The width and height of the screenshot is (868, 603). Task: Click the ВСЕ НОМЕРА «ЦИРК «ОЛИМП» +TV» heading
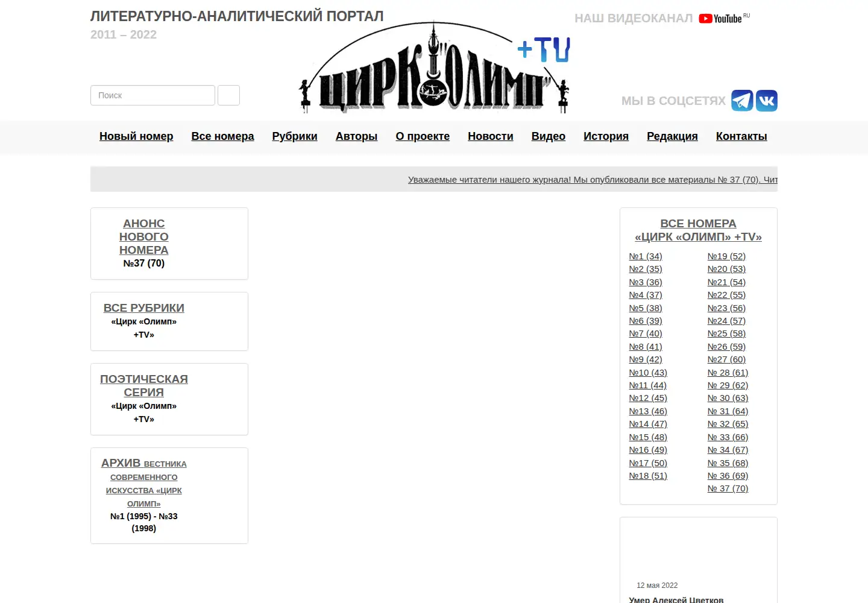click(698, 230)
